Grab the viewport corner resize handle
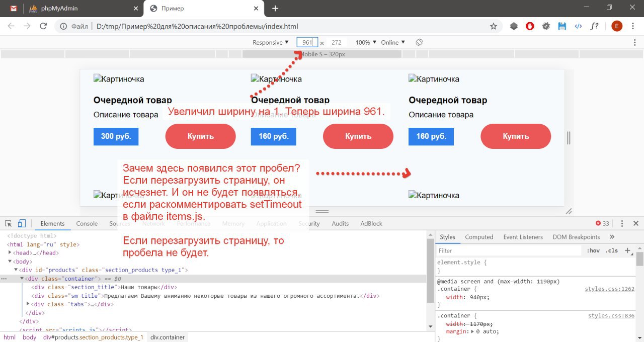 point(569,211)
